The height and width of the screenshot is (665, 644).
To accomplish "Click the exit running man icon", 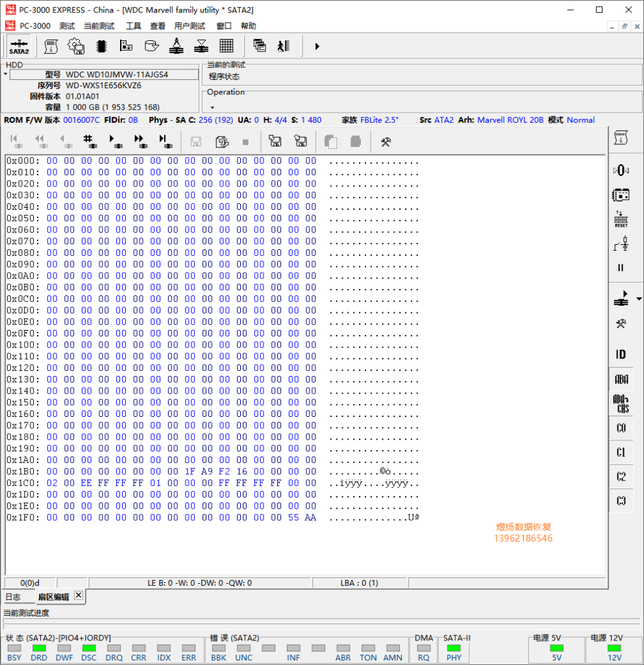I will (x=284, y=46).
